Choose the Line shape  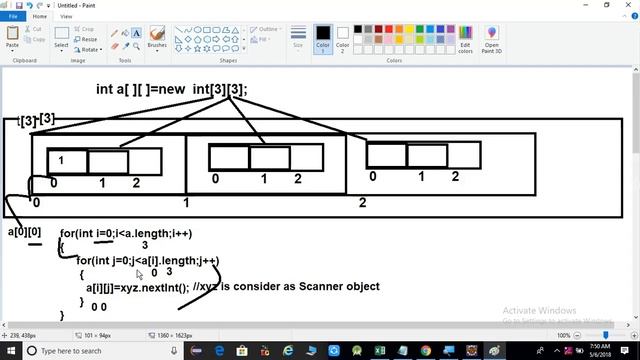(x=178, y=30)
